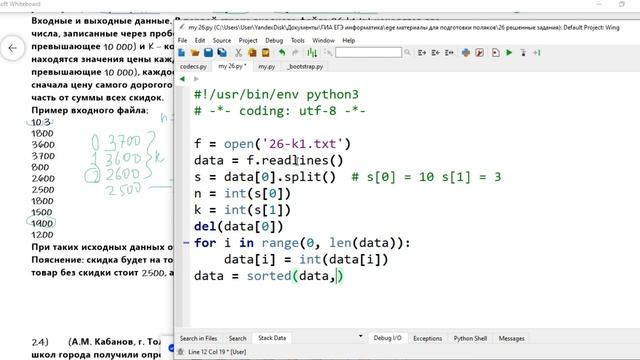Click the Paste clipboard icon
Screen dimensions: 640x360
(266, 52)
